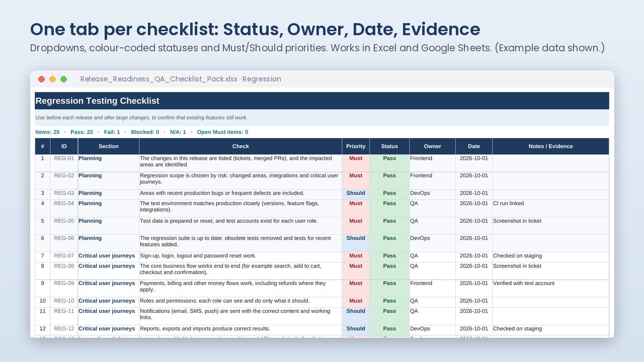
Task: Click the date cell for REG-08
Action: click(474, 270)
